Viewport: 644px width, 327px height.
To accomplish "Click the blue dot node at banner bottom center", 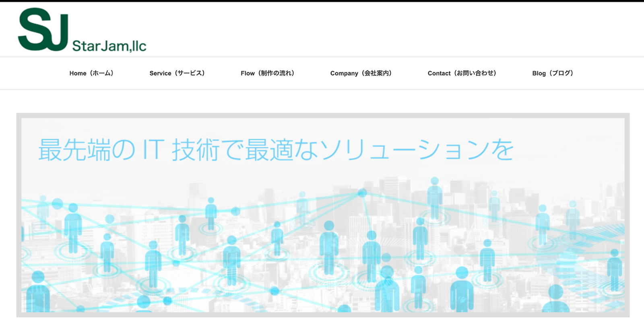I will tap(275, 291).
